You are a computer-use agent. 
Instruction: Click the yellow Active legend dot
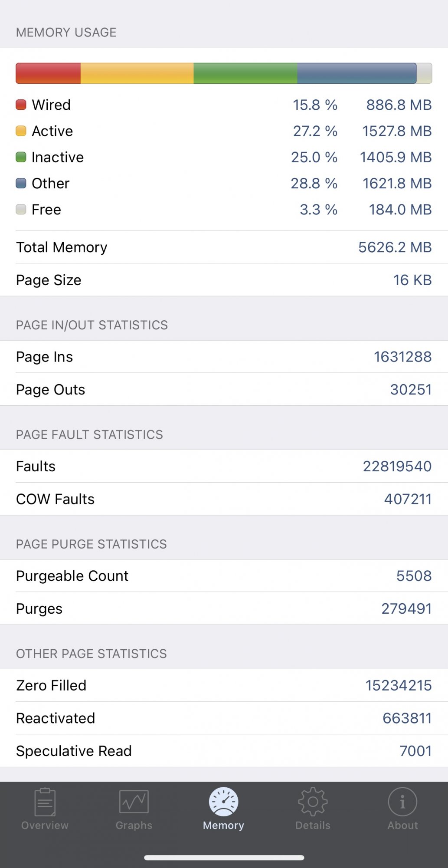(x=21, y=131)
